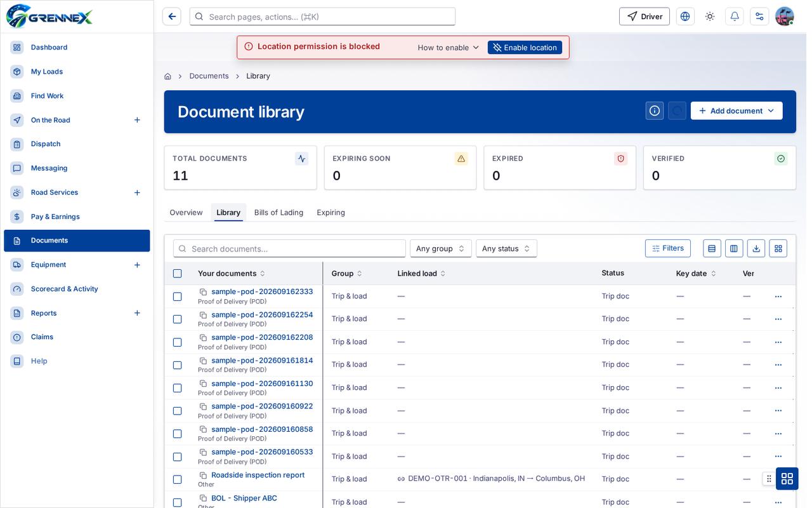Expand On the Road submenu
This screenshot has height=508, width=812.
(x=137, y=120)
